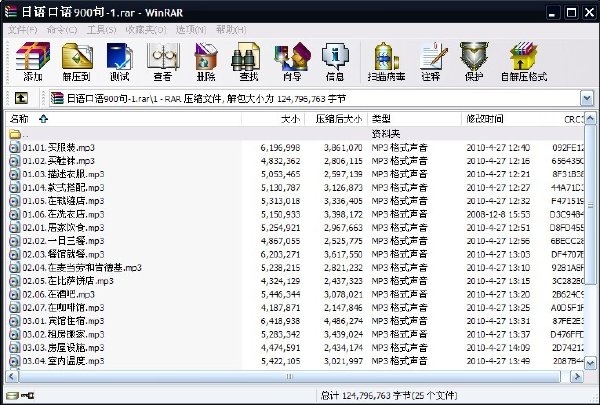This screenshot has height=405, width=600.
Task: Select file 01.06.在洗衣店.mp3
Action: coord(63,214)
